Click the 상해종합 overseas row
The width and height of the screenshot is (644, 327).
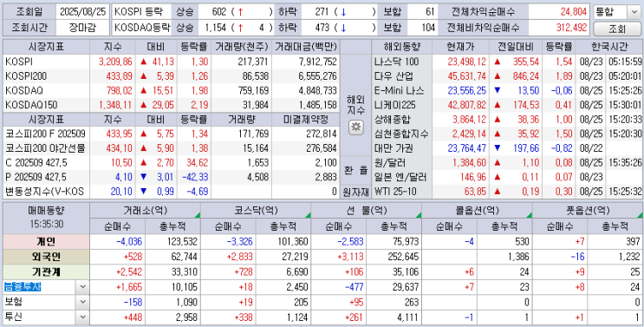click(x=507, y=120)
